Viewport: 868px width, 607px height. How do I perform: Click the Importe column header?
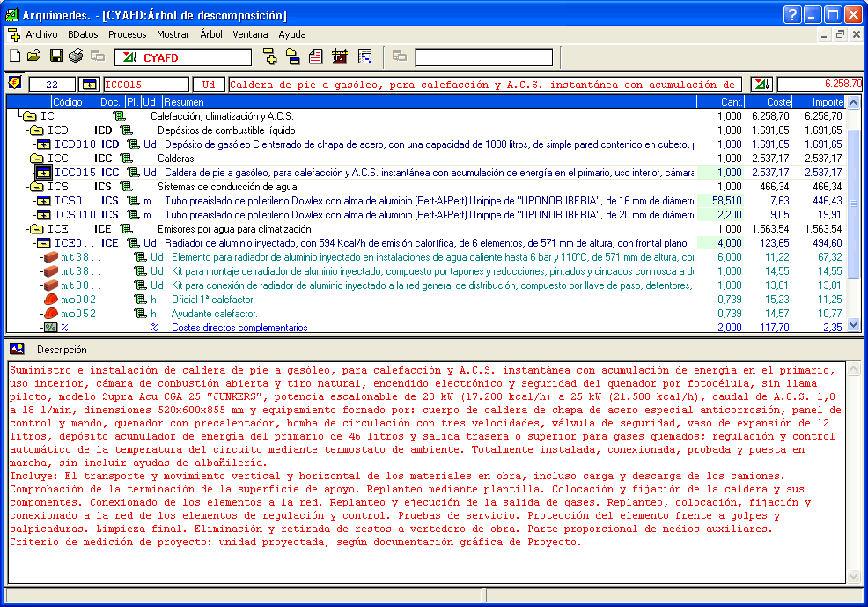click(x=819, y=102)
